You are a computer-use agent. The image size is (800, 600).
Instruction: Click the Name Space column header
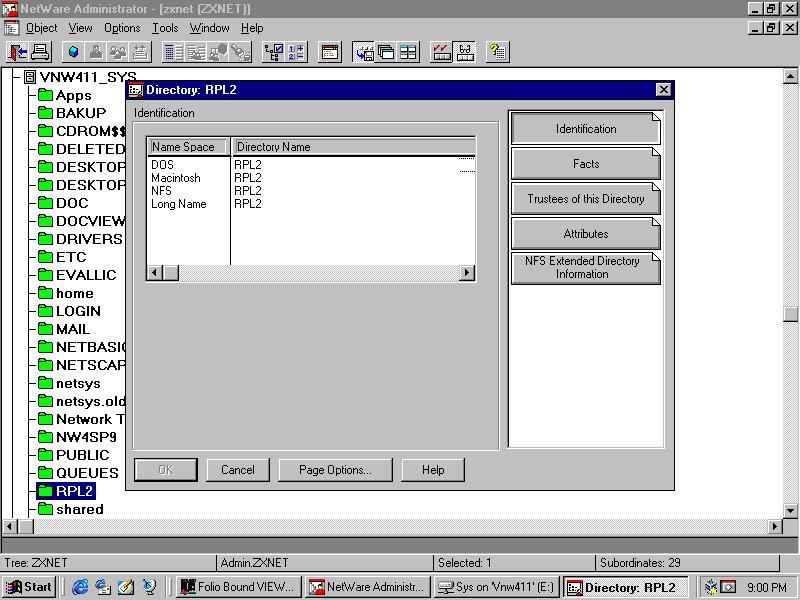pyautogui.click(x=188, y=147)
